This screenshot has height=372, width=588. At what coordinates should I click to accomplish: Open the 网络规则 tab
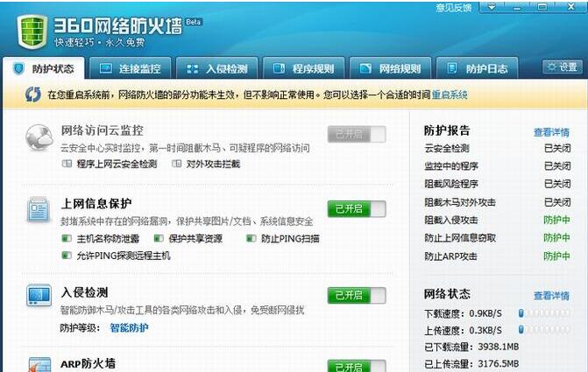[390, 68]
